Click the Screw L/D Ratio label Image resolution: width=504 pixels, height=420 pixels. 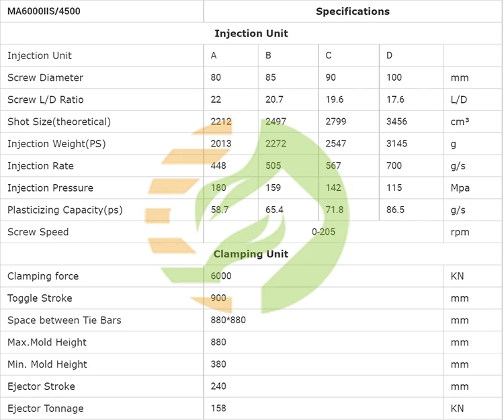(x=45, y=100)
